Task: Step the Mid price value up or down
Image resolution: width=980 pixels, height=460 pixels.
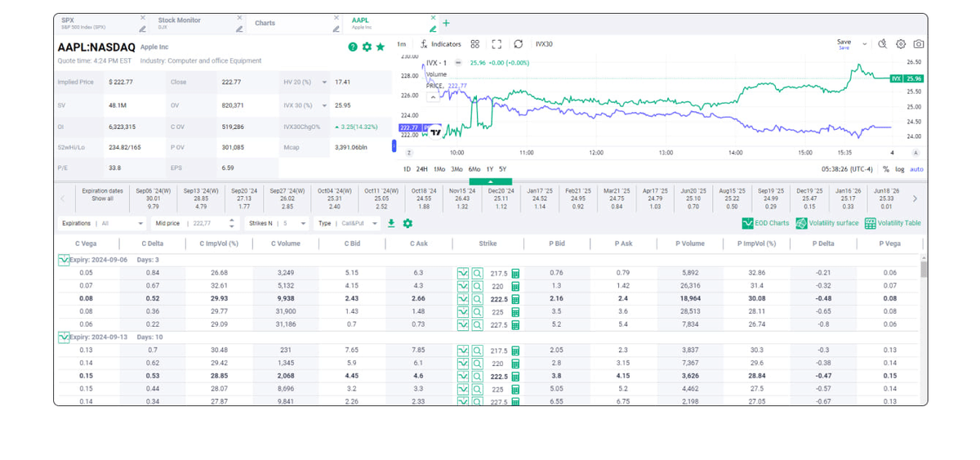Action: pyautogui.click(x=232, y=223)
